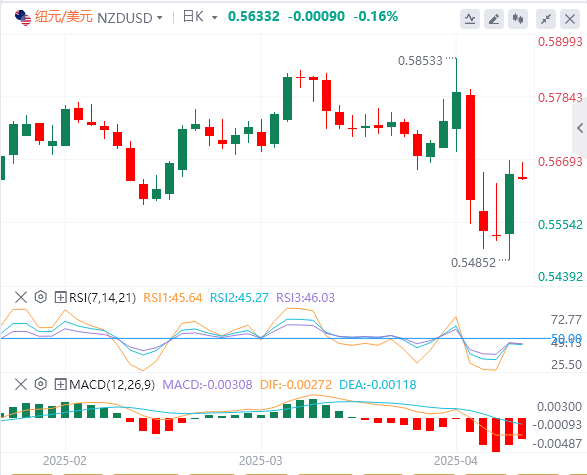Click the 0.54392 price axis label
Viewport: 587px width, 475px height.
click(x=560, y=277)
